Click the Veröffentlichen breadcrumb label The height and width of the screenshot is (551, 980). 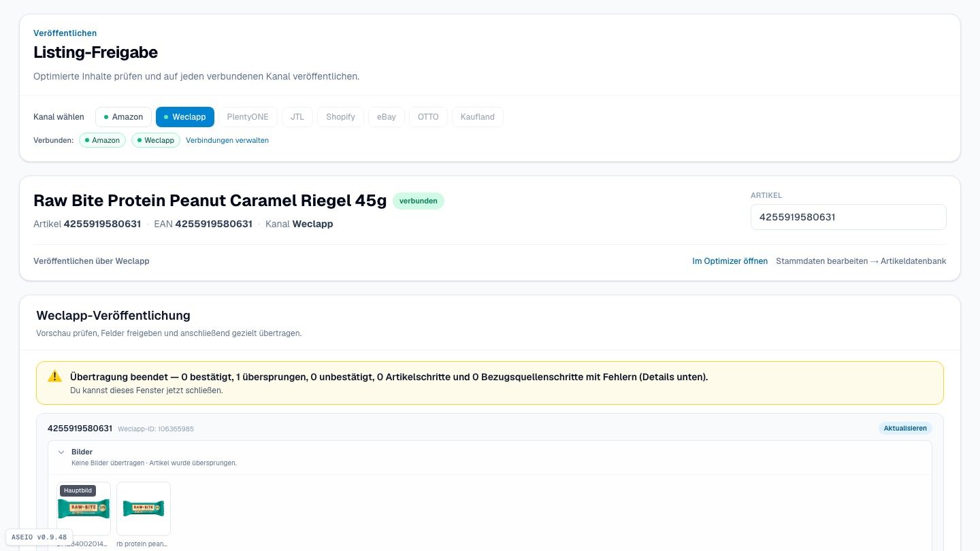65,33
